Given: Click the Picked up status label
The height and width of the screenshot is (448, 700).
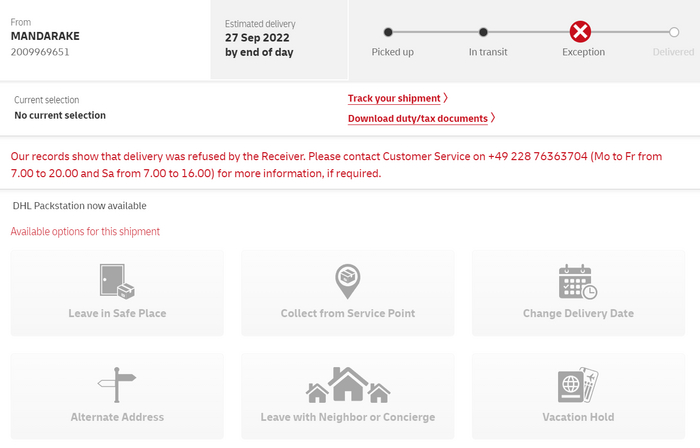Looking at the screenshot, I should point(392,52).
